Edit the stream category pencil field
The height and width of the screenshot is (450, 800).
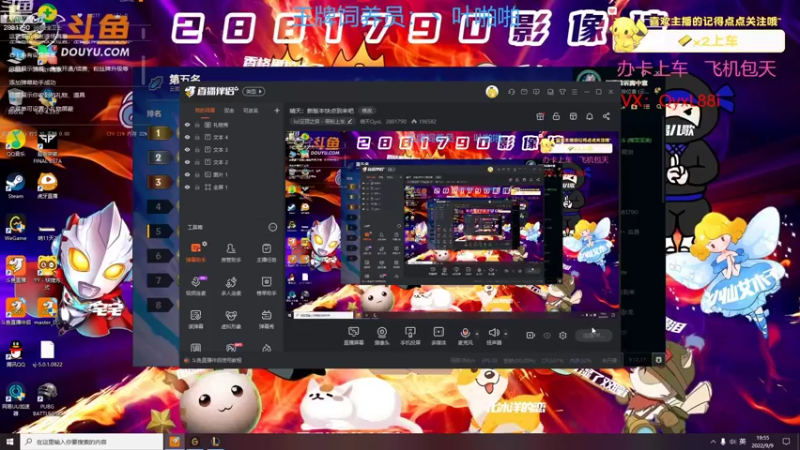click(x=322, y=121)
